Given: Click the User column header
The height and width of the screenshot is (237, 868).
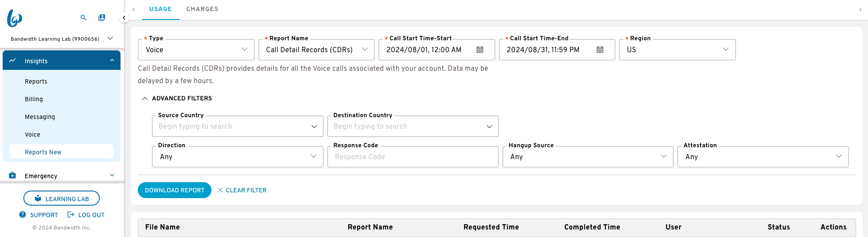Looking at the screenshot, I should 673,227.
